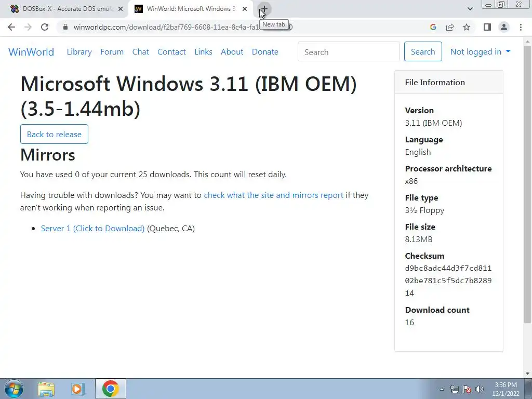Click the volume speaker tray icon

click(x=480, y=389)
